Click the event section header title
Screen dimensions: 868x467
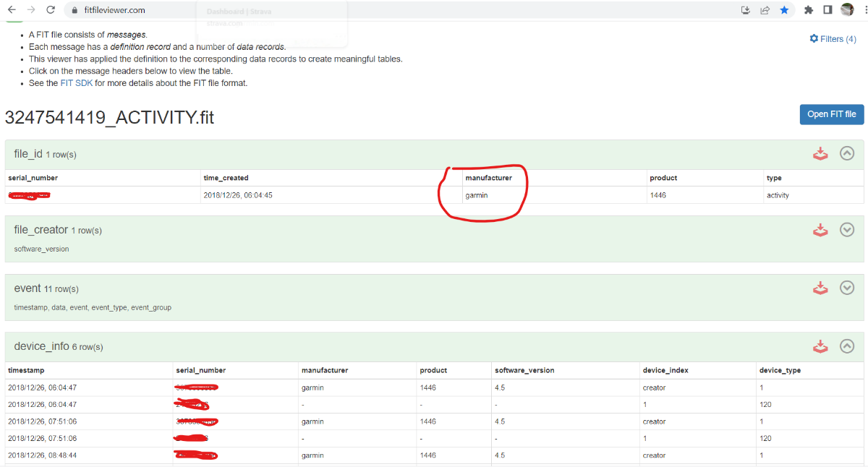coord(27,288)
